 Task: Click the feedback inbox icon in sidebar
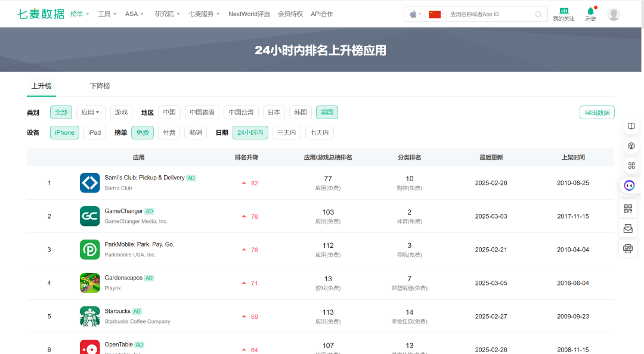628,228
